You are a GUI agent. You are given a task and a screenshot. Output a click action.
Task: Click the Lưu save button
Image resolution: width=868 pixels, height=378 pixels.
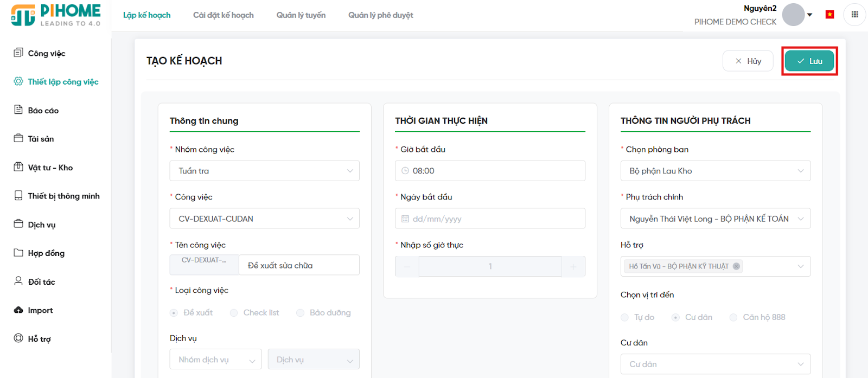(x=809, y=61)
